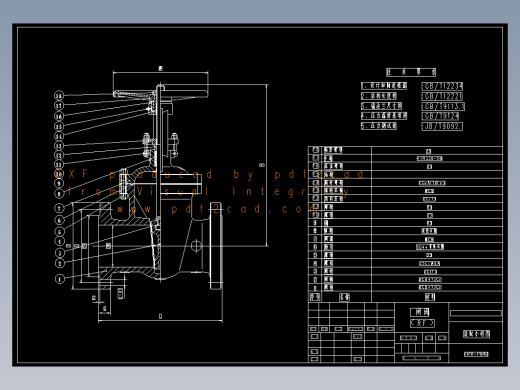The width and height of the screenshot is (520, 390).
Task: Click the empty box in title block upper right
Action: 476,313
